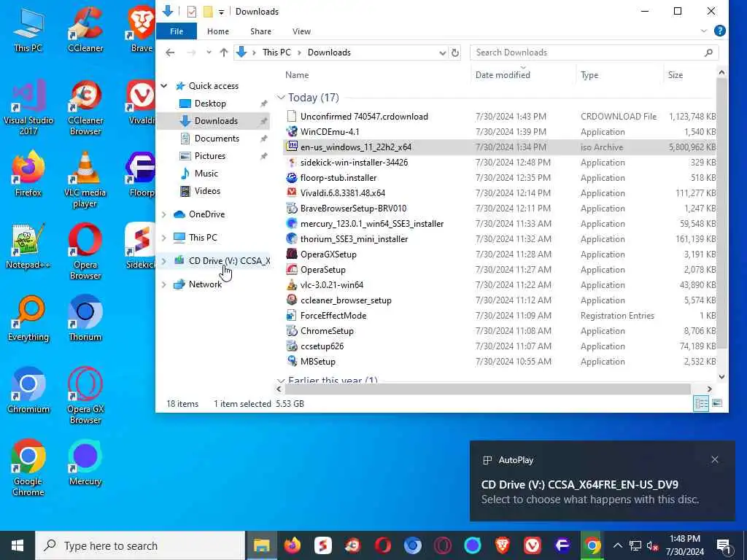Image resolution: width=747 pixels, height=560 pixels.
Task: Expand OneDrive tree node
Action: [164, 214]
